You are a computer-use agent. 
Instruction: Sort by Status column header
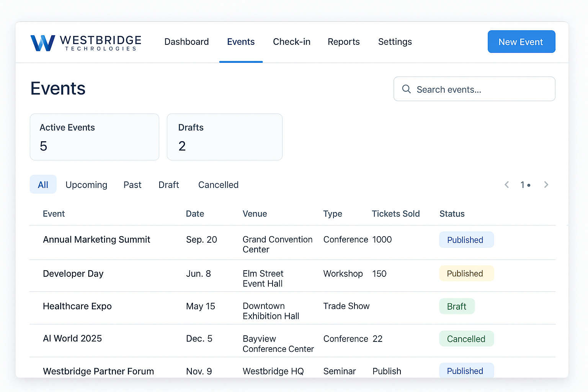[452, 214]
